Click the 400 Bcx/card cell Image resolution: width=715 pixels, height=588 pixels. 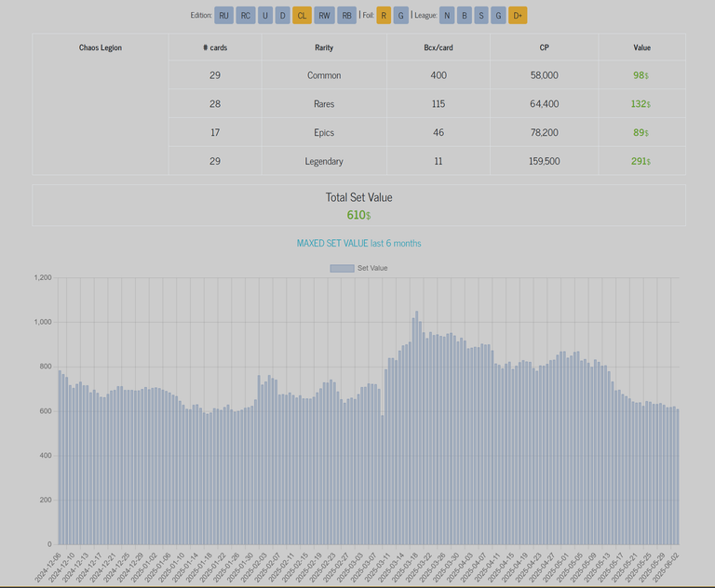tap(438, 75)
